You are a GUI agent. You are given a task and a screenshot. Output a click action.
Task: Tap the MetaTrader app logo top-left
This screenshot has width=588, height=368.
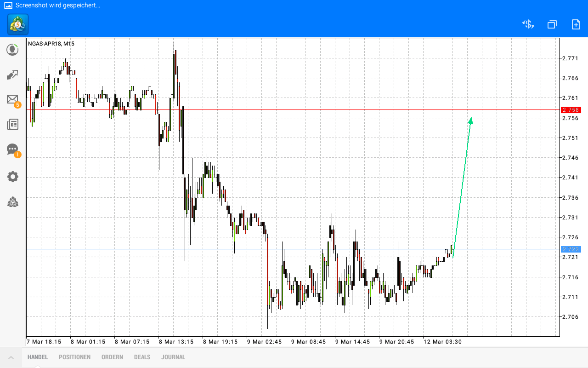17,24
